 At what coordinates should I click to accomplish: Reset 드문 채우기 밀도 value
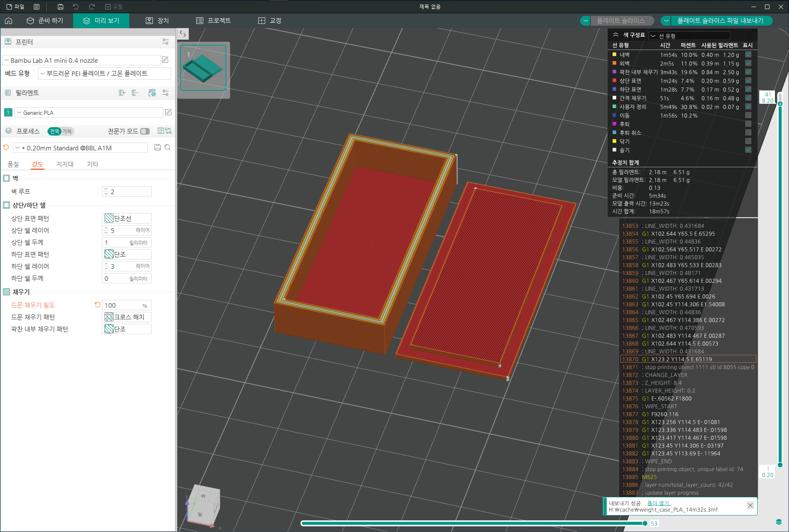[97, 305]
